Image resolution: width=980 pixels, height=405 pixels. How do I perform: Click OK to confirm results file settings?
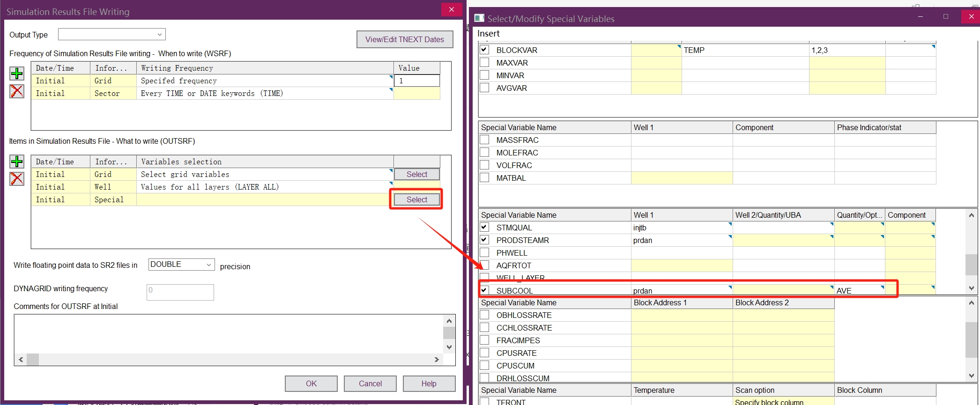311,383
